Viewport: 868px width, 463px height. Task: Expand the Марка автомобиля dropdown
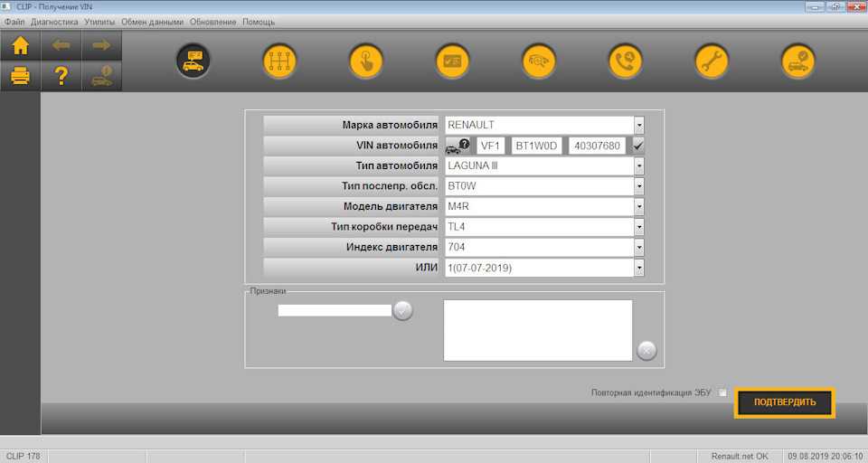(638, 125)
